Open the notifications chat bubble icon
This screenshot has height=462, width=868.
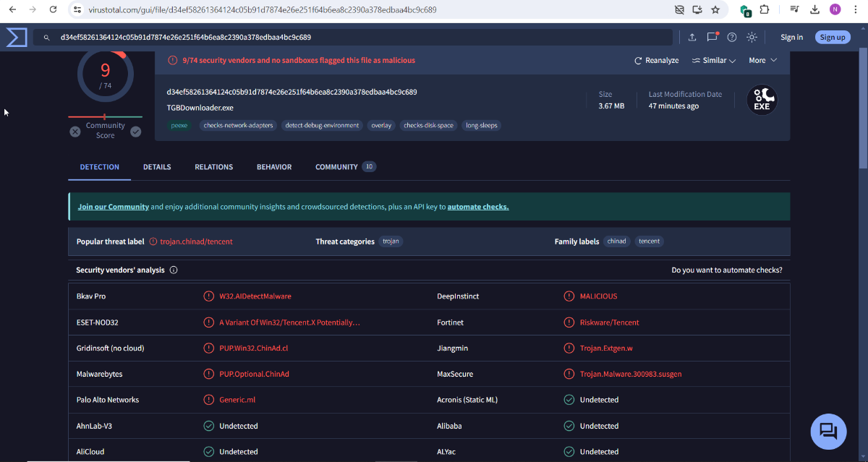[x=712, y=37]
